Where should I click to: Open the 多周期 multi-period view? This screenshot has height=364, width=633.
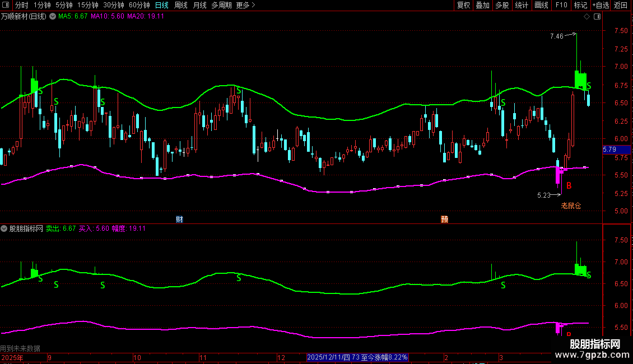click(222, 5)
